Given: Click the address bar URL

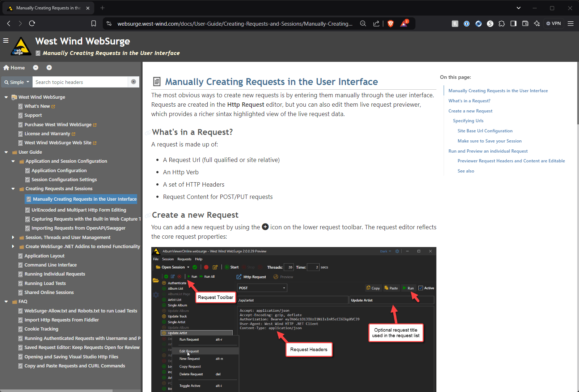Looking at the screenshot, I should (x=235, y=24).
